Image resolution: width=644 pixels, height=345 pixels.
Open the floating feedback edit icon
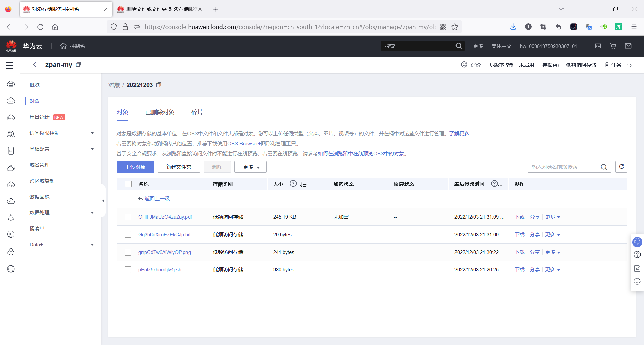637,268
